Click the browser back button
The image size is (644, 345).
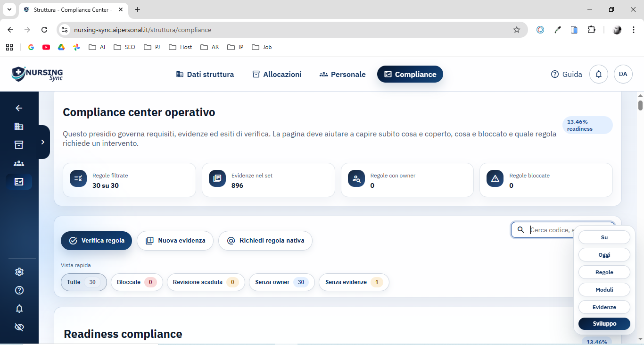click(x=10, y=30)
